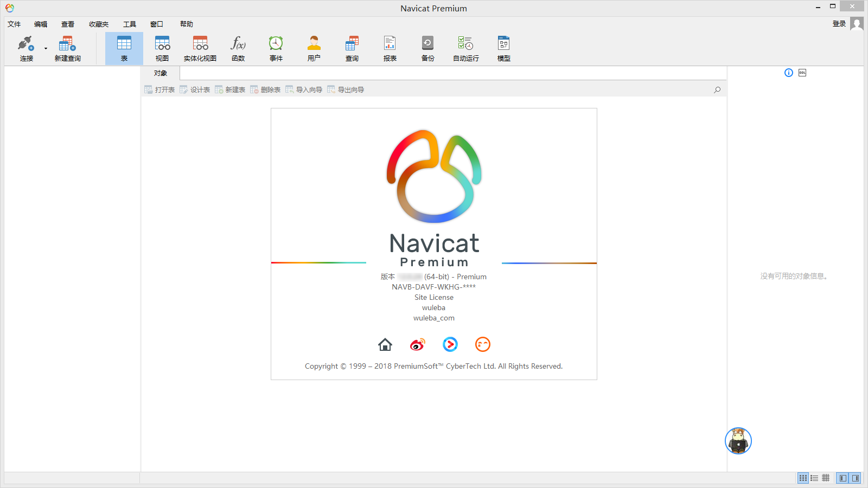Click Import Wizard (导入向导) button

pos(304,89)
